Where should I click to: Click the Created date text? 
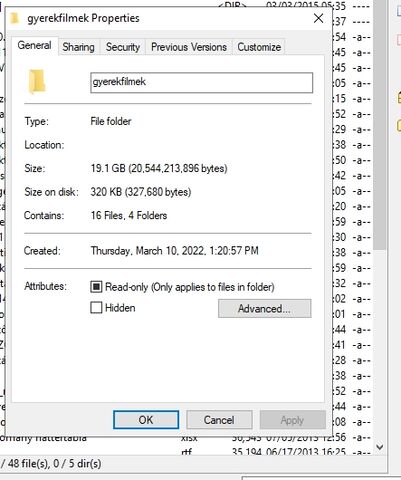point(175,251)
